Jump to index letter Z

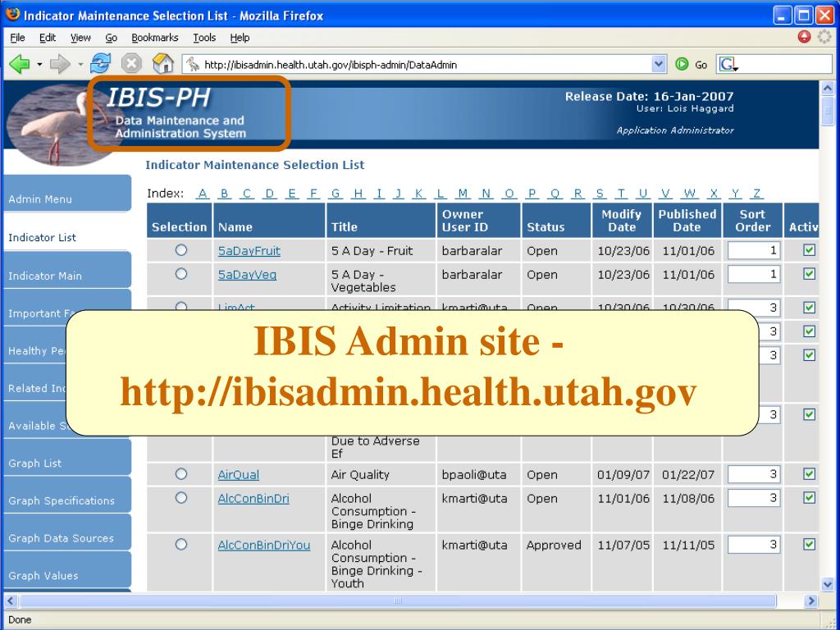[756, 194]
